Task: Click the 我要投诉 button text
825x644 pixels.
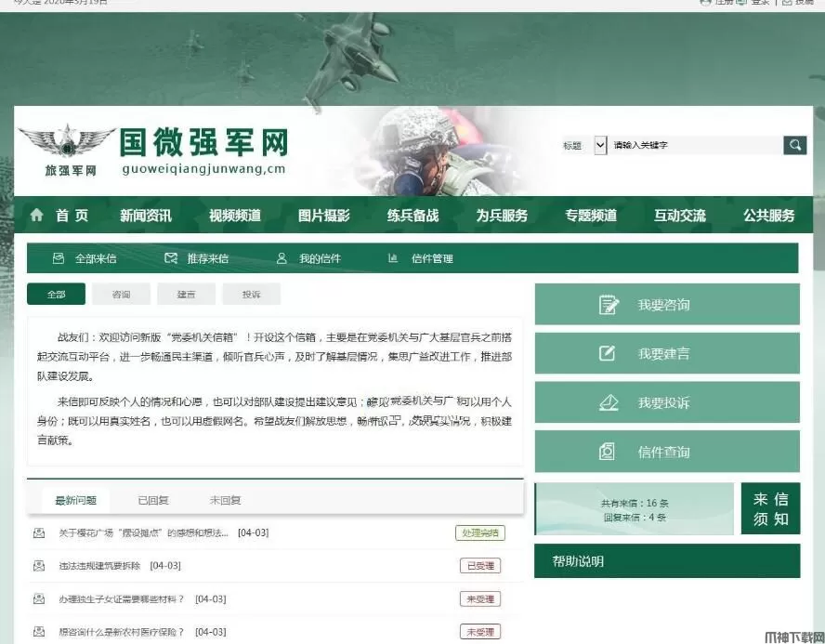Action: (x=663, y=402)
